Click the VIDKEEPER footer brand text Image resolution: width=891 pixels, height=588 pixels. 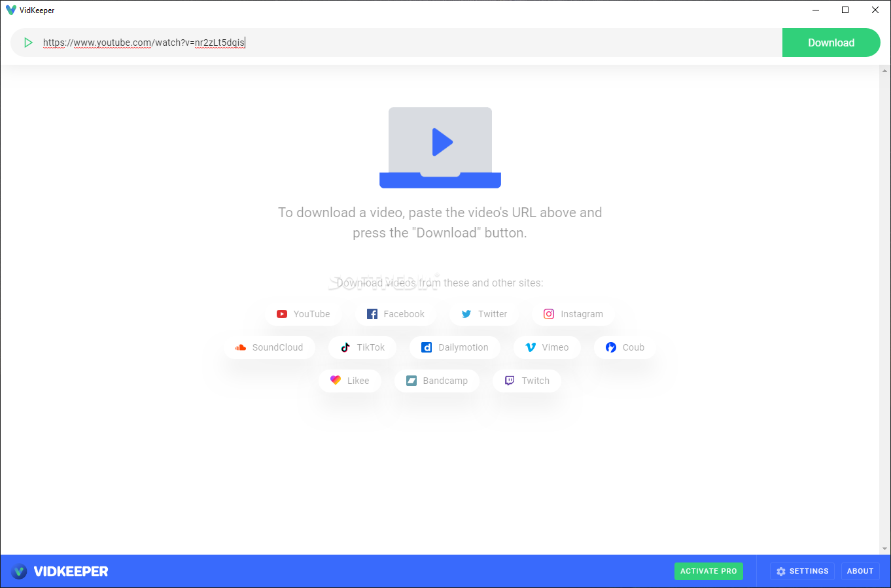pyautogui.click(x=71, y=572)
